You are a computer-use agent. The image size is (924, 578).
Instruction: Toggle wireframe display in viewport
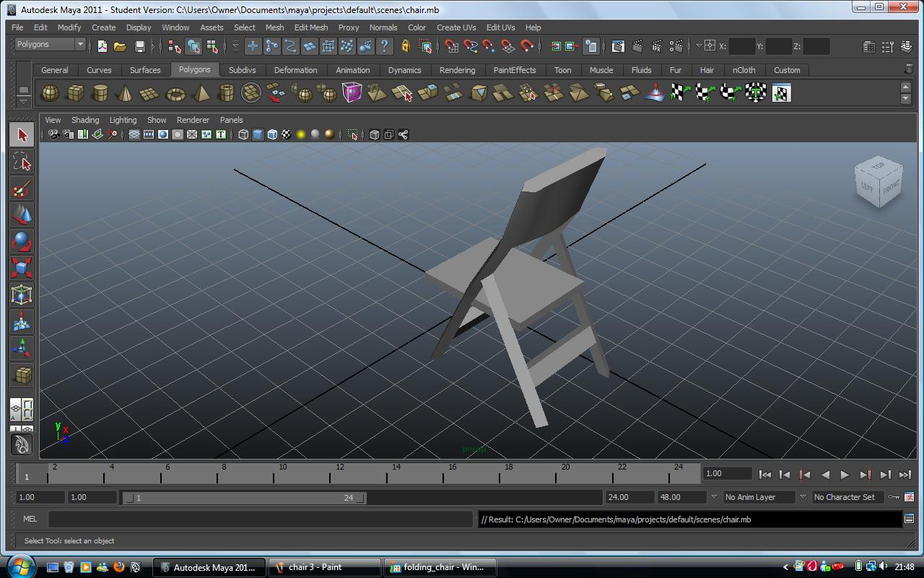(243, 134)
